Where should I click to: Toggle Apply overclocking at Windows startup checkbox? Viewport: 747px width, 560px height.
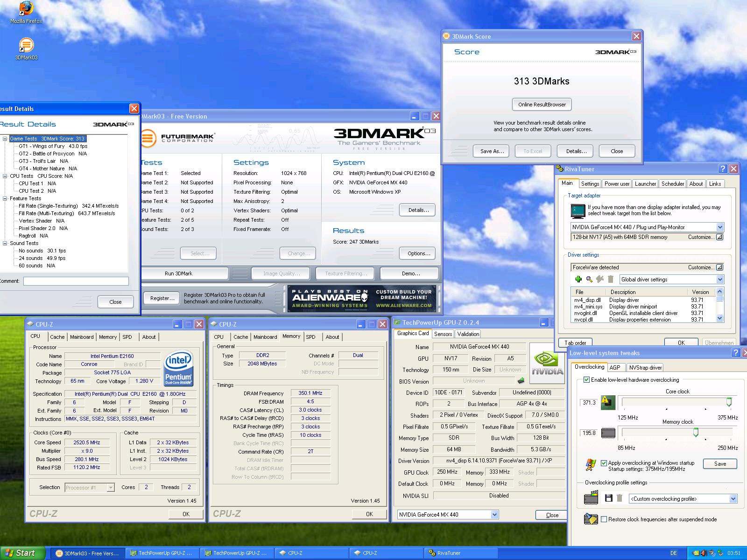(x=604, y=463)
